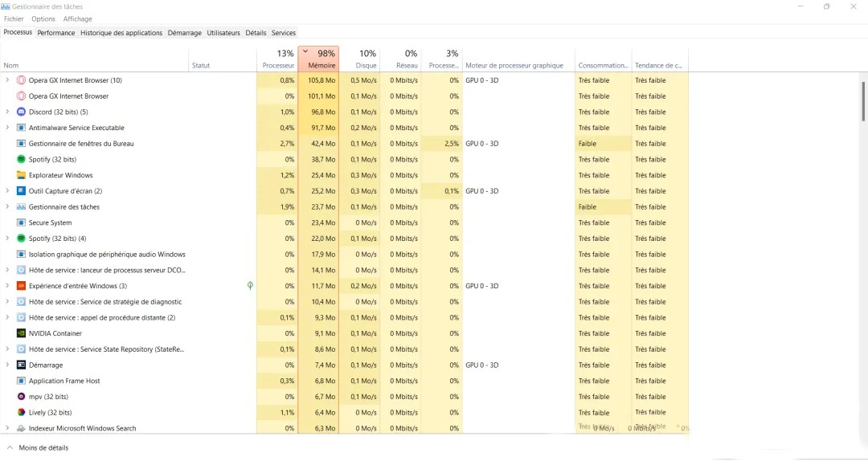Open the Utilisateurs tab
Screen dimensions: 868x461
[223, 33]
